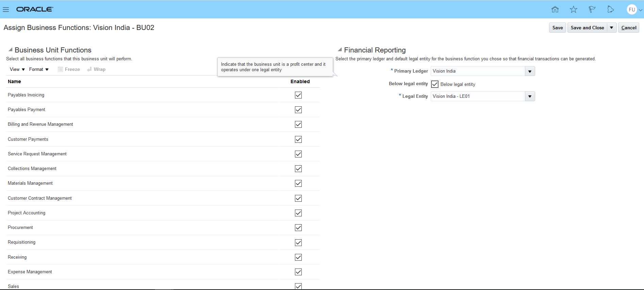Open the Legal Entity dropdown arrow

point(530,96)
